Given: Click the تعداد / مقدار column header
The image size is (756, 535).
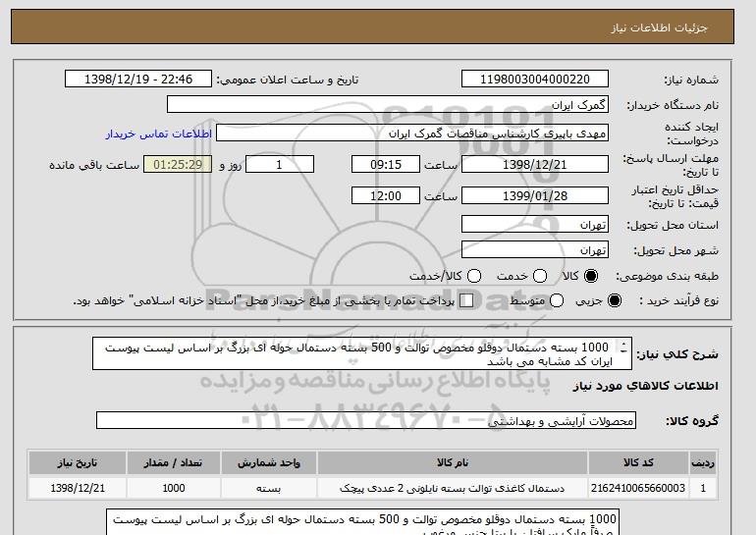Looking at the screenshot, I should tap(174, 462).
